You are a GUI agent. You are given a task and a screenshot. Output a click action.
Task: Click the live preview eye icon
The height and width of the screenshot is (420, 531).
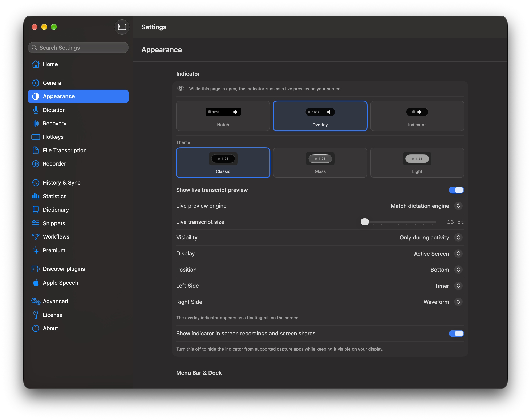pyautogui.click(x=181, y=89)
